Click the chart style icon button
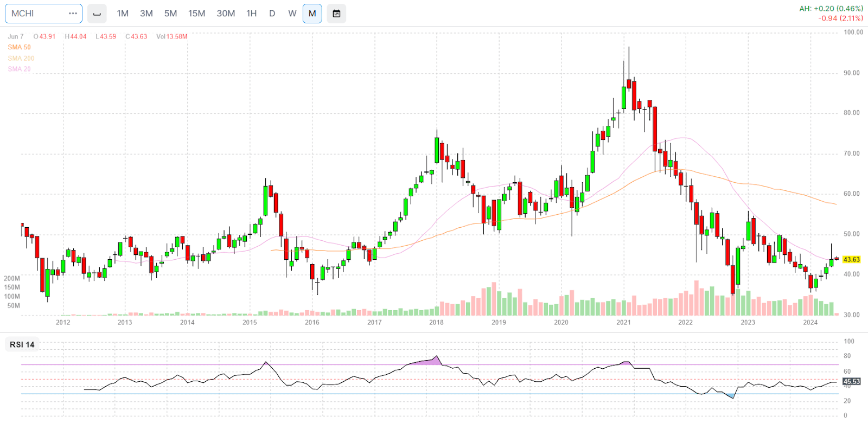 coord(97,14)
